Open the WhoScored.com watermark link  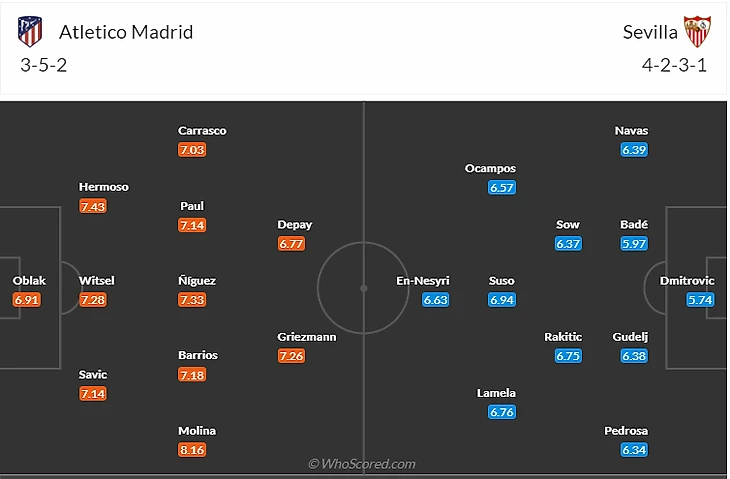point(362,464)
